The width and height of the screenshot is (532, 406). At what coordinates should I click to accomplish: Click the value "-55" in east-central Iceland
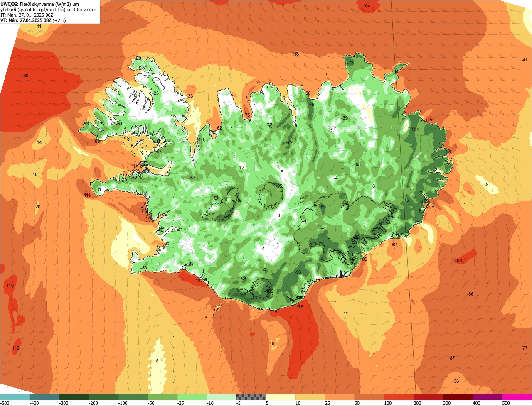tap(357, 164)
